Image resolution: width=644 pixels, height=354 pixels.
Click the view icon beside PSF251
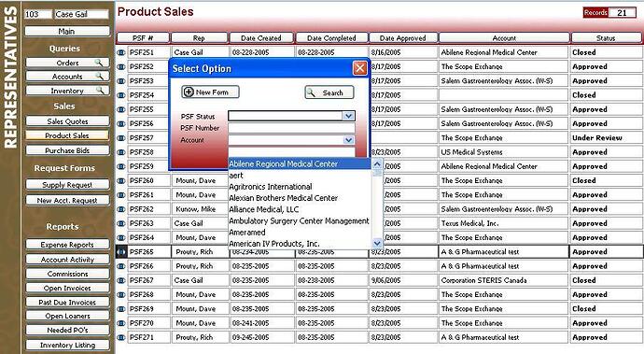coord(121,52)
